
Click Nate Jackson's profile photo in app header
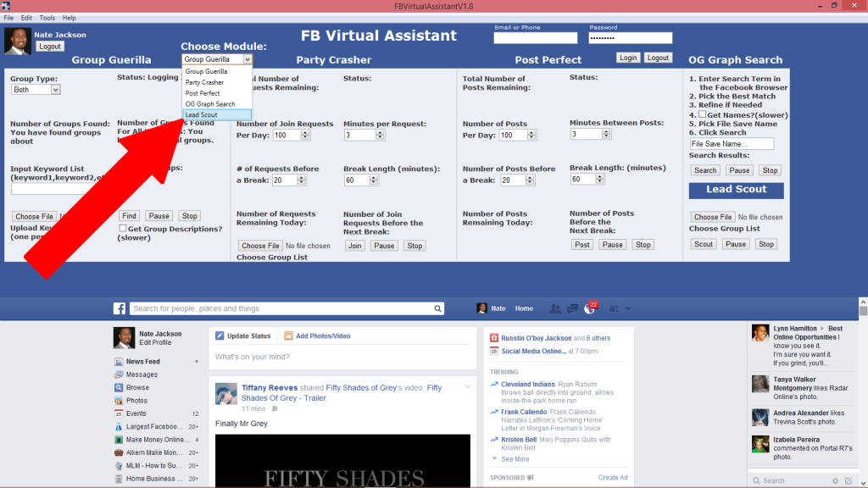18,42
